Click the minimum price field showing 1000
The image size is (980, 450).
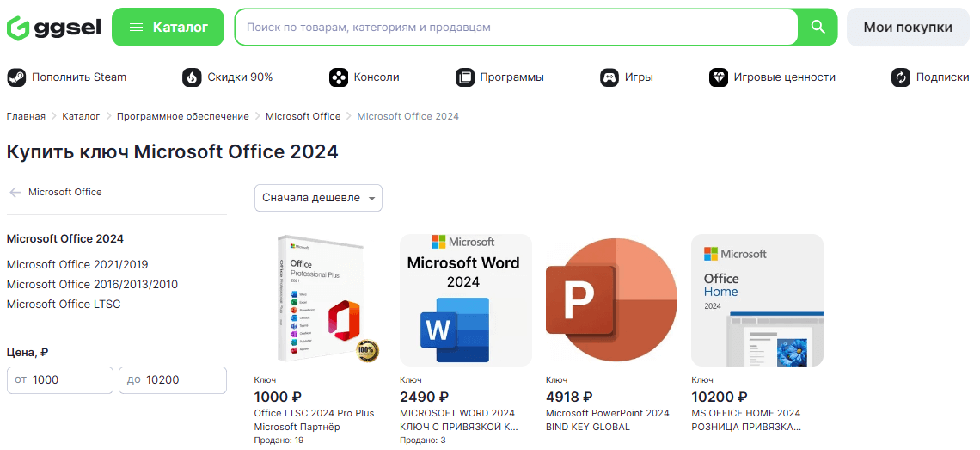pos(60,380)
